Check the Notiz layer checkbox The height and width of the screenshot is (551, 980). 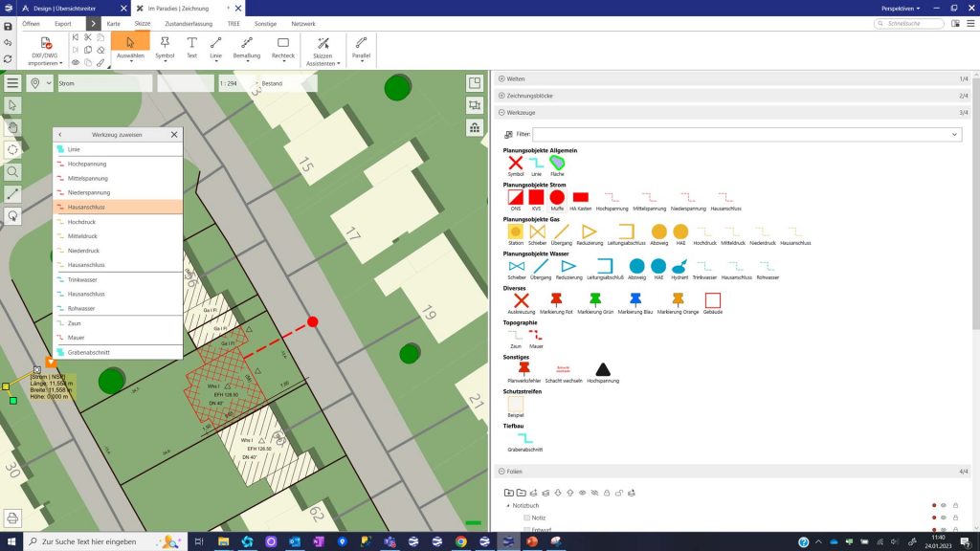point(526,518)
